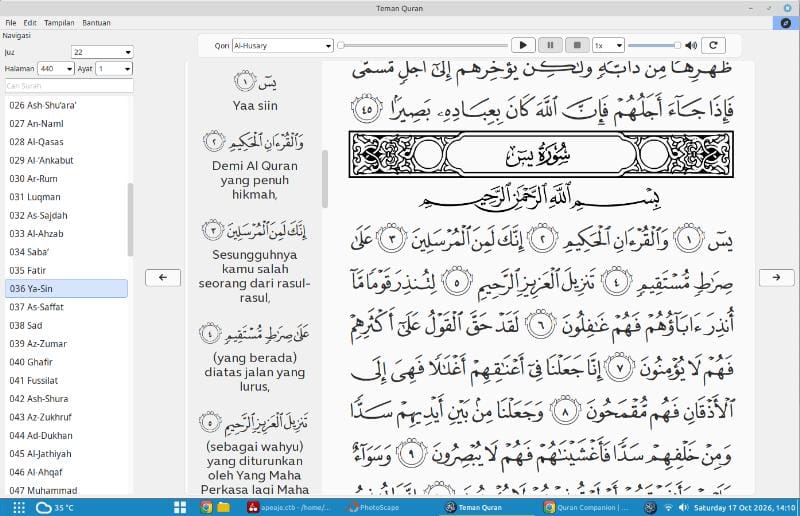Select surah 042 Ash-Shura
The image size is (800, 516).
66,399
